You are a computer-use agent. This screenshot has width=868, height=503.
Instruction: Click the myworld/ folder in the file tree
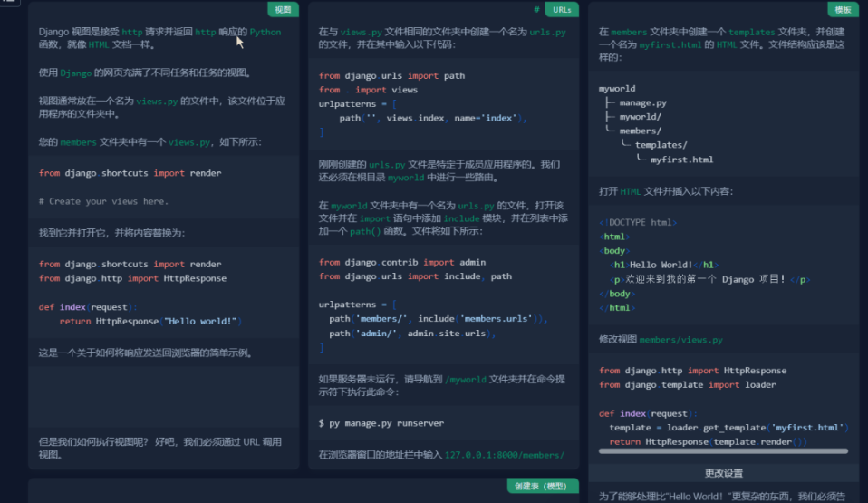click(x=640, y=117)
